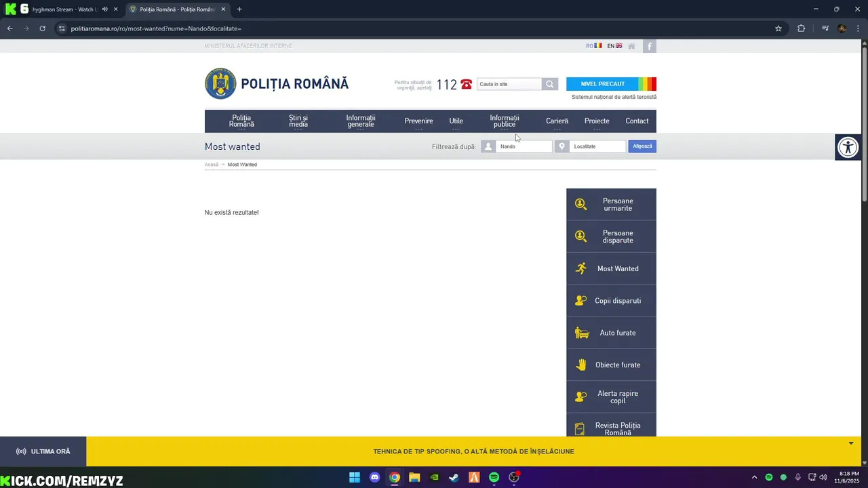Show hidden system tray icons

(x=754, y=477)
